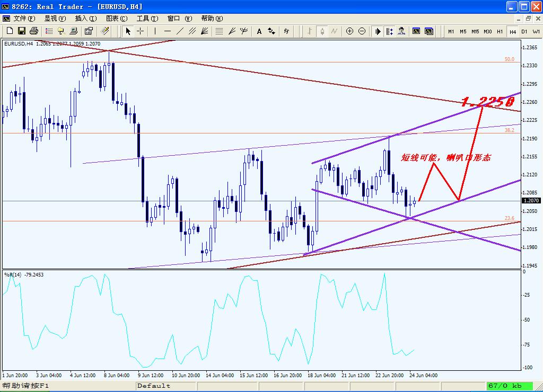Open the 插入(I) menu

click(x=86, y=19)
